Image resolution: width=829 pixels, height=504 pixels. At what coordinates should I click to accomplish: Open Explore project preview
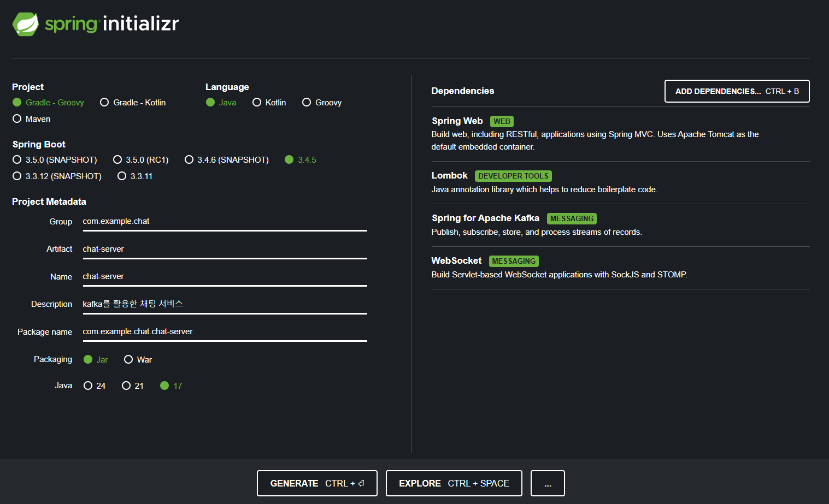(454, 483)
